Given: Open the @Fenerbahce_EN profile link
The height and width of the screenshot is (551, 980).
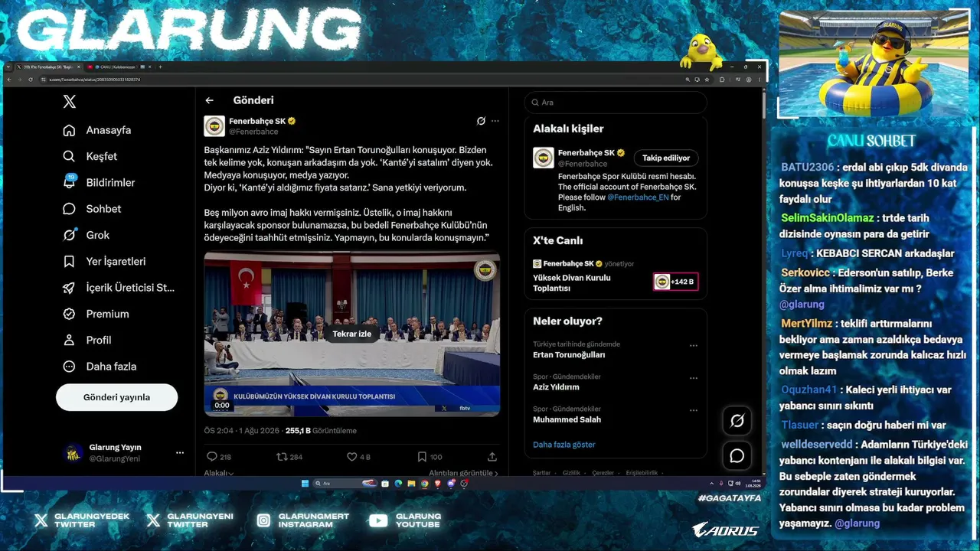Looking at the screenshot, I should [638, 197].
